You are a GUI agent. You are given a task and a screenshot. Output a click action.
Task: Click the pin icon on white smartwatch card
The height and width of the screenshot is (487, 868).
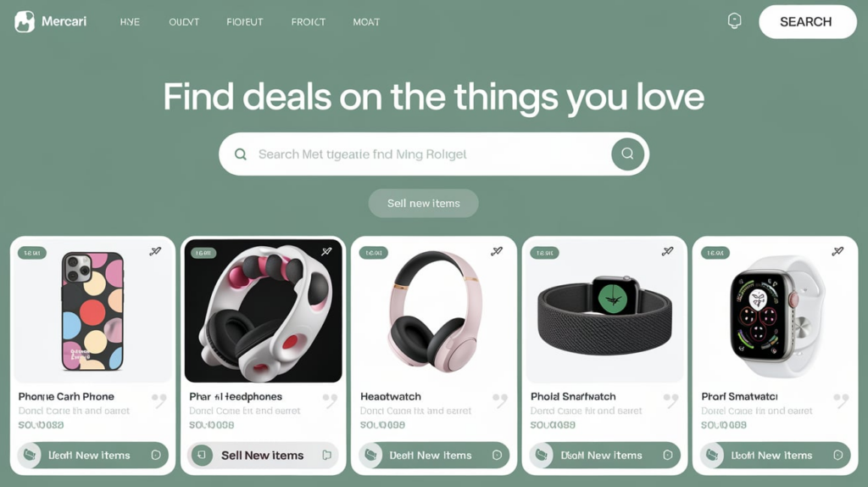837,251
